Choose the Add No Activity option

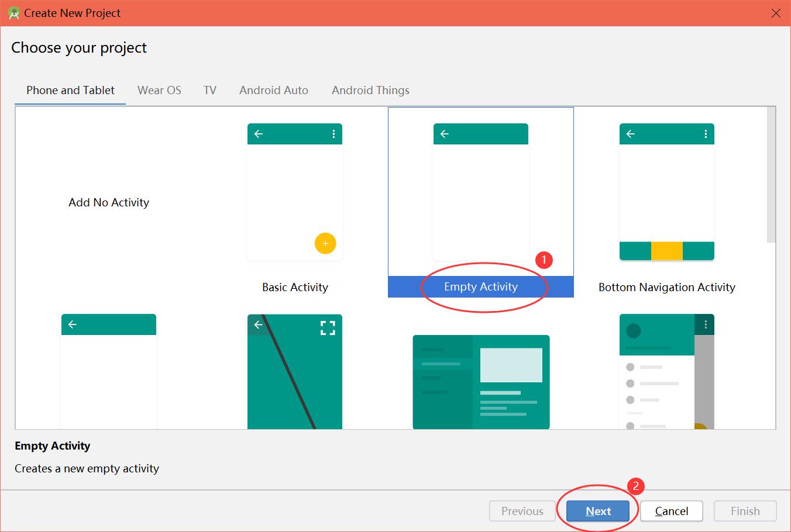109,202
